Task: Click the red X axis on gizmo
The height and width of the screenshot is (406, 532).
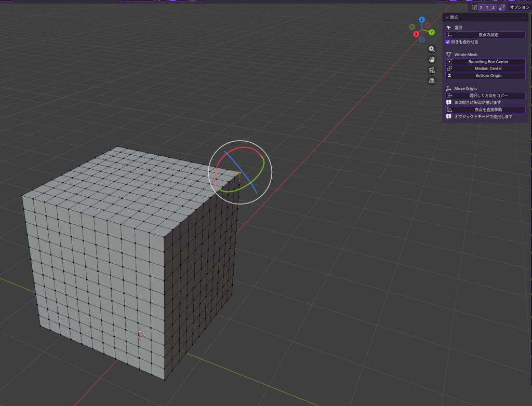Action: [x=416, y=34]
